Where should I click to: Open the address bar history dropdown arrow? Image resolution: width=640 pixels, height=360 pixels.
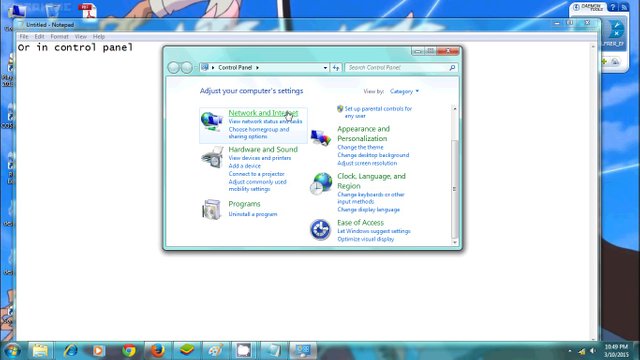325,68
